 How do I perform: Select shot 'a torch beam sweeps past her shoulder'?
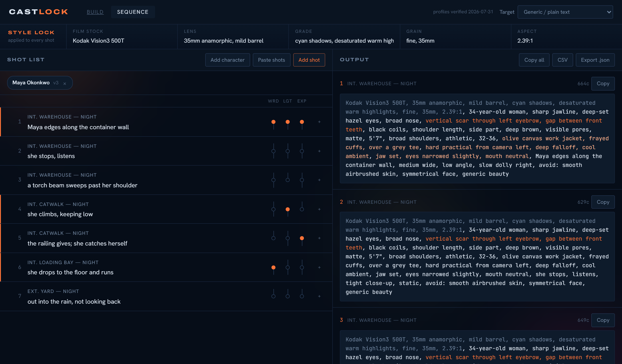click(x=166, y=180)
